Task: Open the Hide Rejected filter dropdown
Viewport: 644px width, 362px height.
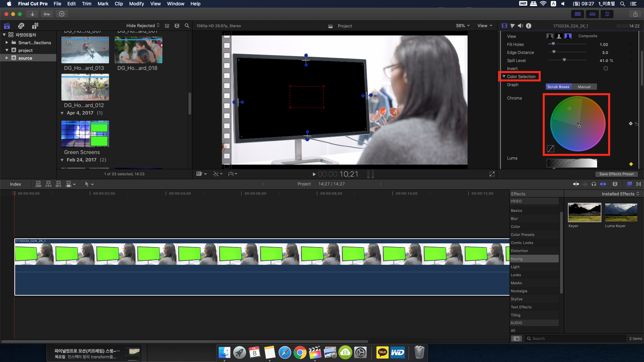Action: click(x=143, y=25)
